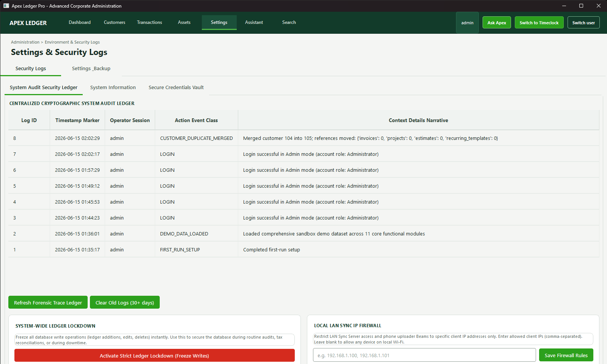Viewport: 607px width, 364px height.
Task: Open the Search page
Action: (x=289, y=22)
